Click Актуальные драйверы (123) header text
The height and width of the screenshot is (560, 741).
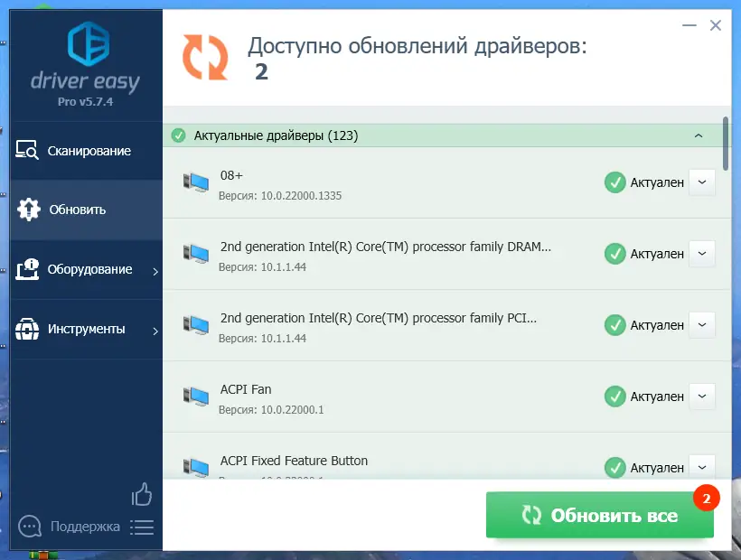(x=276, y=135)
